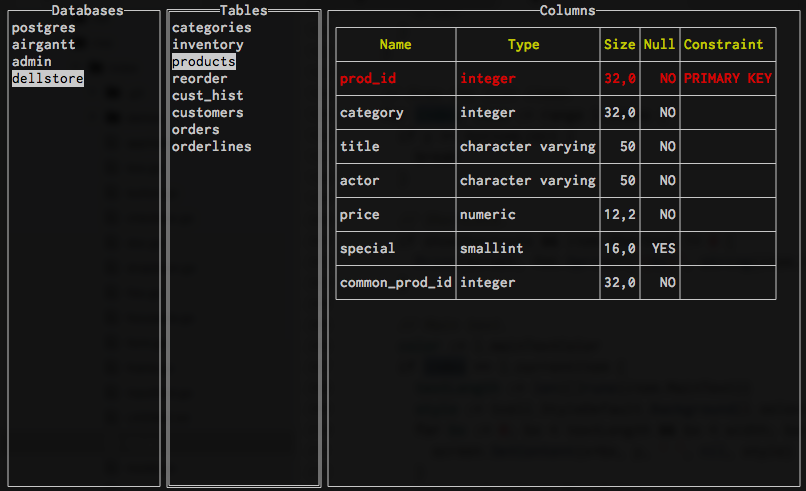Open the admin database entry
This screenshot has width=806, height=491.
[31, 62]
